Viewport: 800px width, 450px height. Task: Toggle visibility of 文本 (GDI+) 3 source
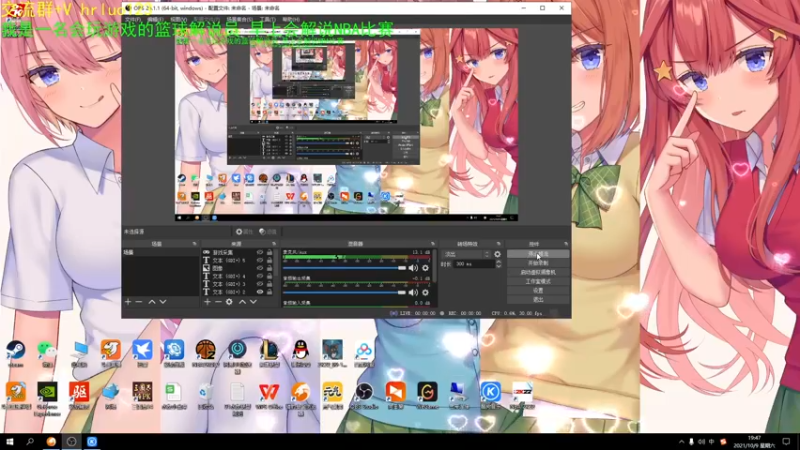(260, 284)
